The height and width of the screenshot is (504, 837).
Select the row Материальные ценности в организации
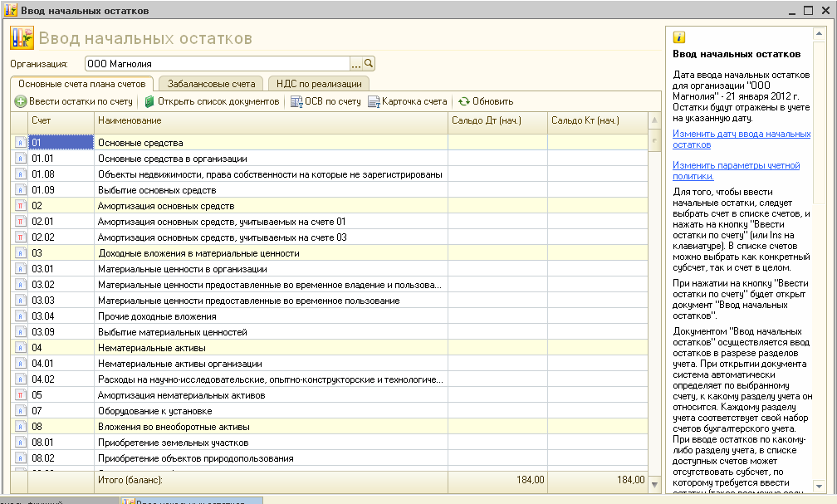330,269
